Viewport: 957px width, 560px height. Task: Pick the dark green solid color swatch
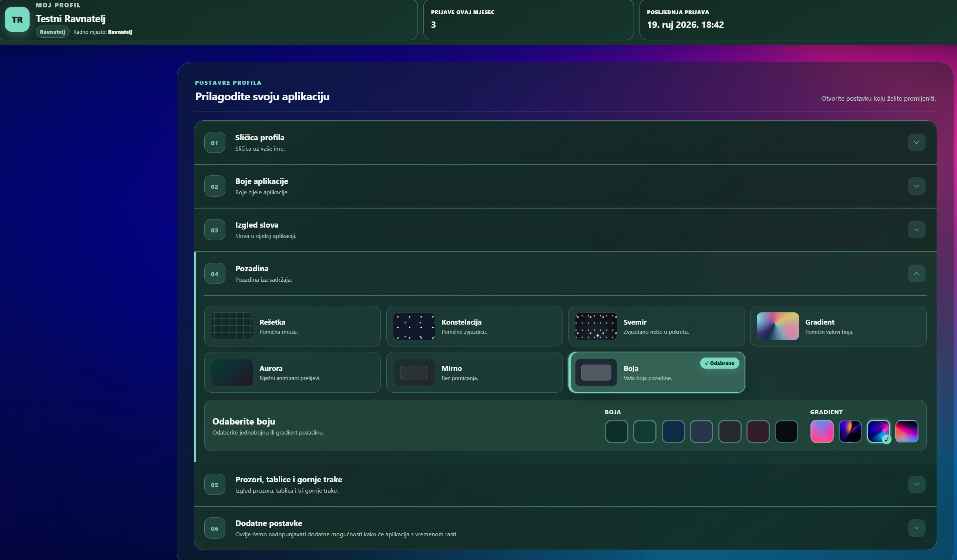click(617, 431)
